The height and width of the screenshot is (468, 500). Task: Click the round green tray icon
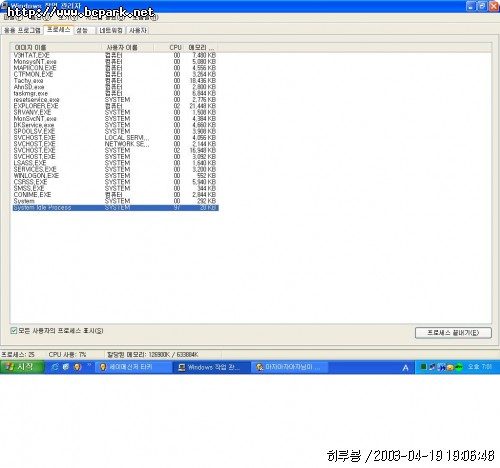click(x=459, y=367)
